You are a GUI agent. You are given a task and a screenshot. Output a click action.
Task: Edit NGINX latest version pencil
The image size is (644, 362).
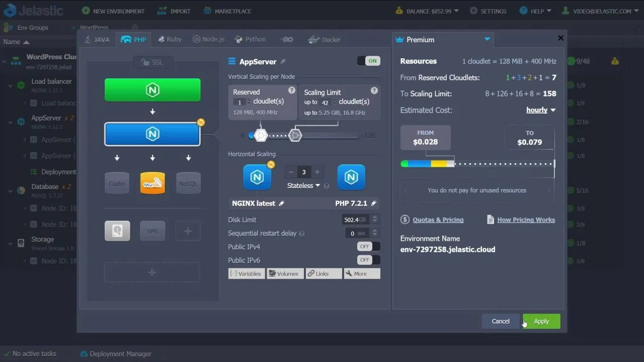(x=281, y=204)
